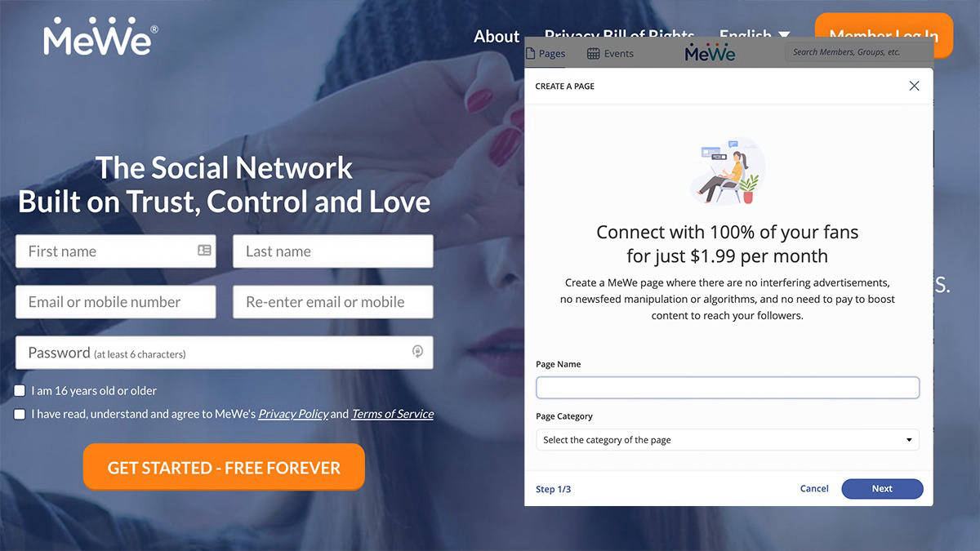Screen dimensions: 980x551
Task: Check the 16 years or older box
Action: pyautogui.click(x=20, y=391)
